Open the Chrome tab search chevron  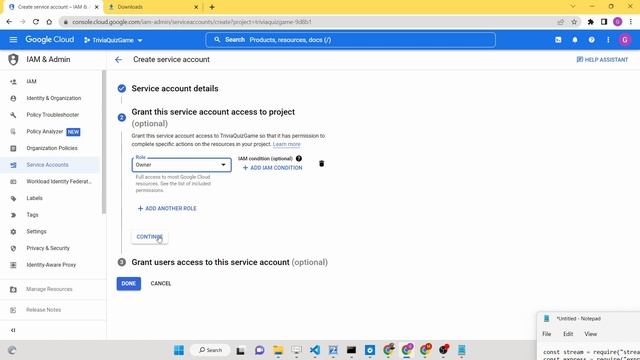point(573,7)
